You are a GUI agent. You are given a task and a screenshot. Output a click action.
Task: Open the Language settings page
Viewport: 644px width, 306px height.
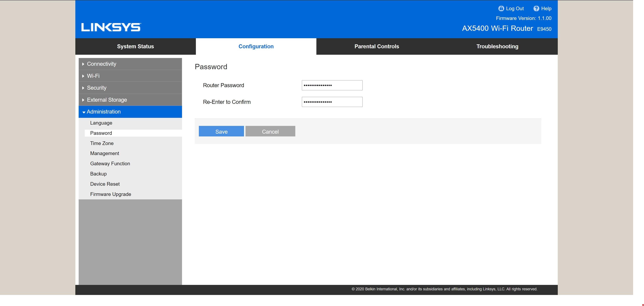pos(101,123)
